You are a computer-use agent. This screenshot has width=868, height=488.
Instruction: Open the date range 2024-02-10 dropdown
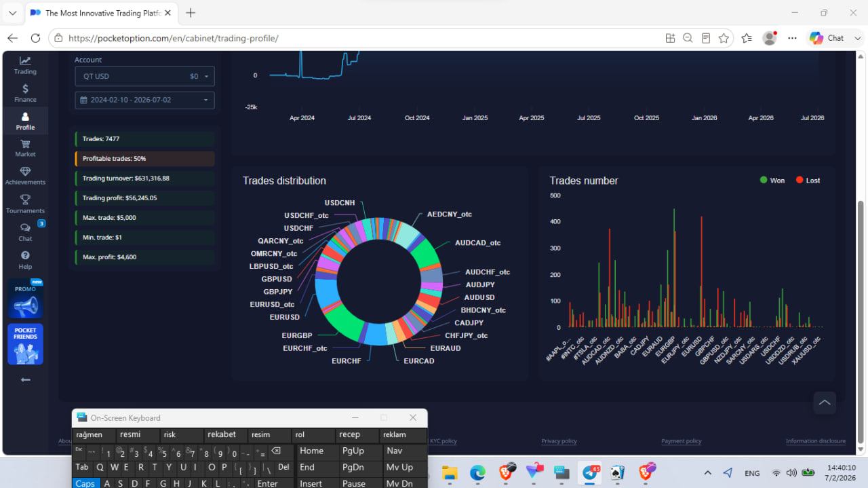144,100
